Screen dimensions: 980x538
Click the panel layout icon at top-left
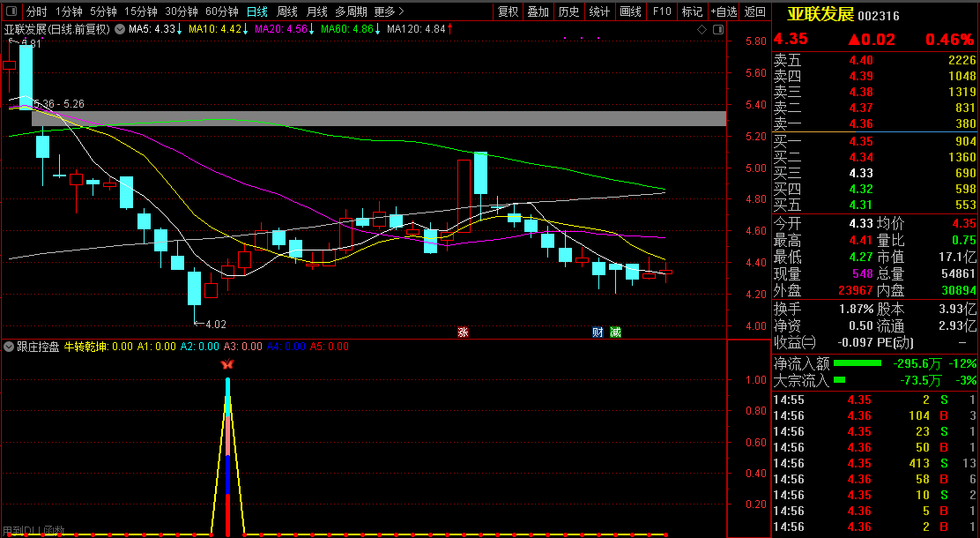pyautogui.click(x=10, y=11)
